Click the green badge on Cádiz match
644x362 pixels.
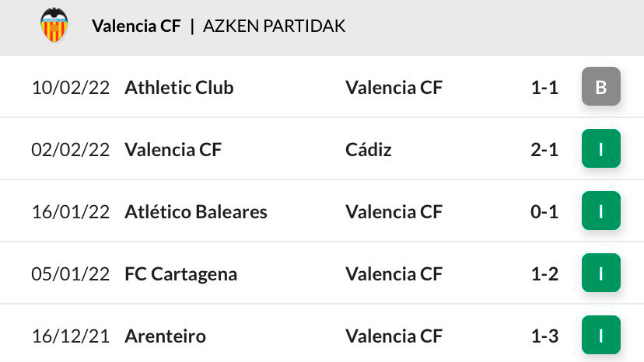coord(601,148)
